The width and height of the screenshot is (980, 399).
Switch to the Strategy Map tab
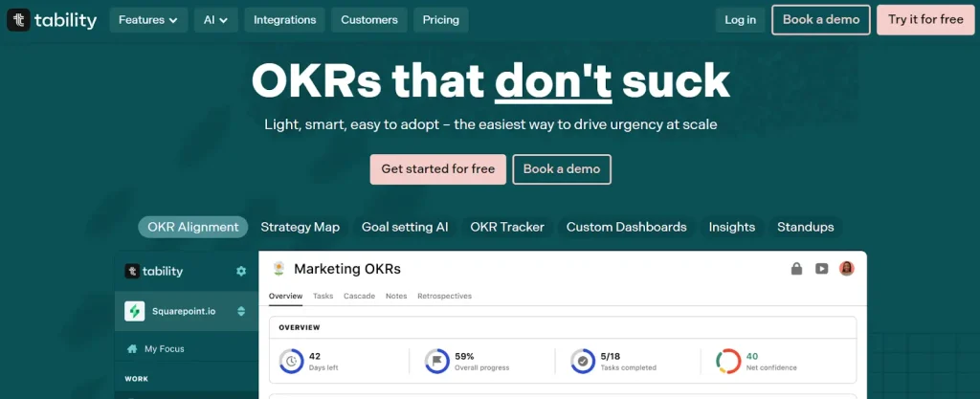(x=300, y=228)
